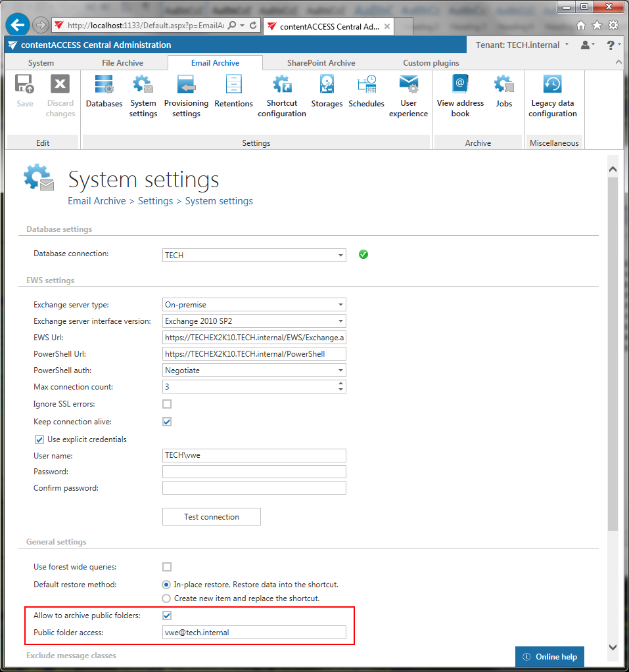Screen dimensions: 629x672
Task: Go back with browser back arrow
Action: (18, 25)
